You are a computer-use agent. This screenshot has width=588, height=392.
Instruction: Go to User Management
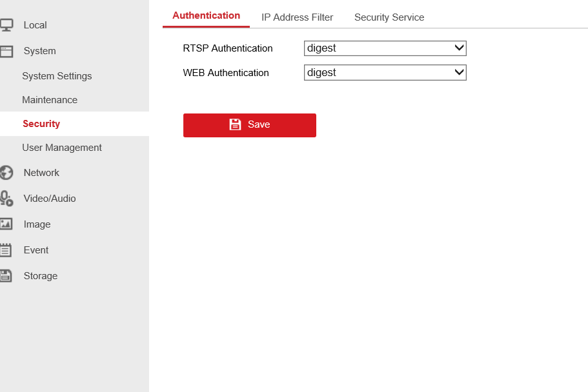point(62,148)
